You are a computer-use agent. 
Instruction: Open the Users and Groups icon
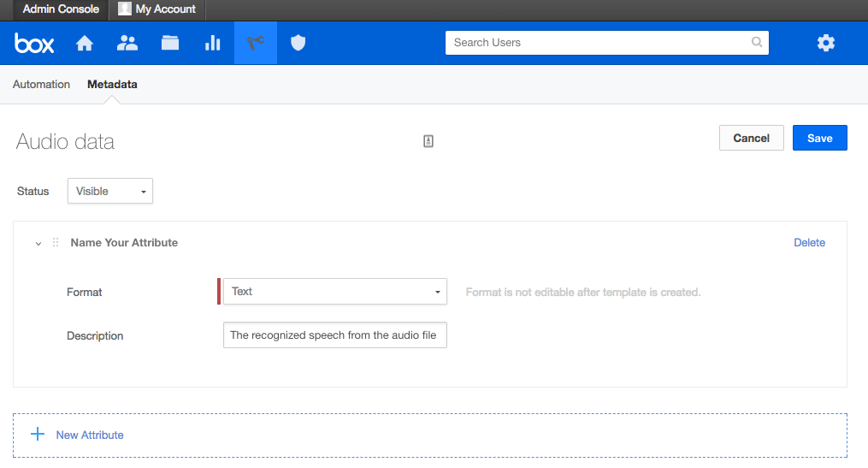coord(127,43)
